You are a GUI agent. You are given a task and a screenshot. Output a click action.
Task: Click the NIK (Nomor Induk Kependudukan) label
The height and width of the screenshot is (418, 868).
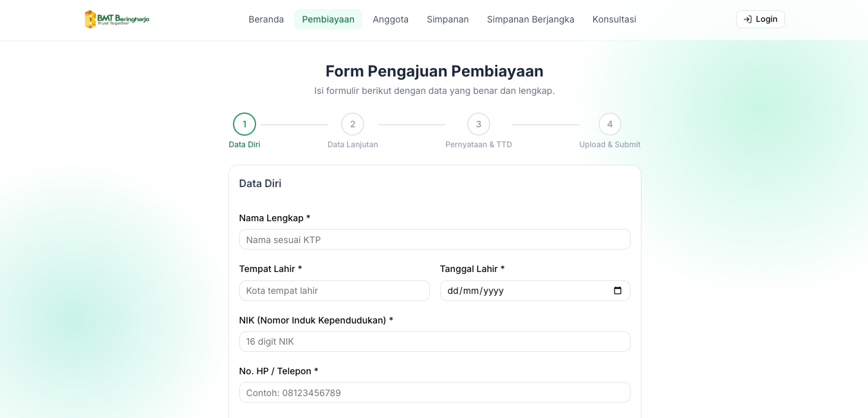[x=316, y=320]
